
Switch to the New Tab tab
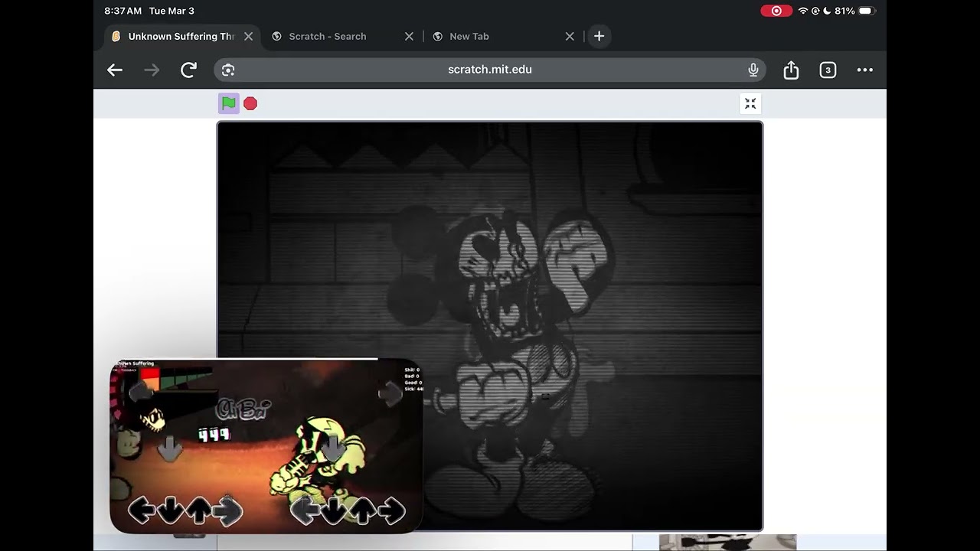coord(469,36)
